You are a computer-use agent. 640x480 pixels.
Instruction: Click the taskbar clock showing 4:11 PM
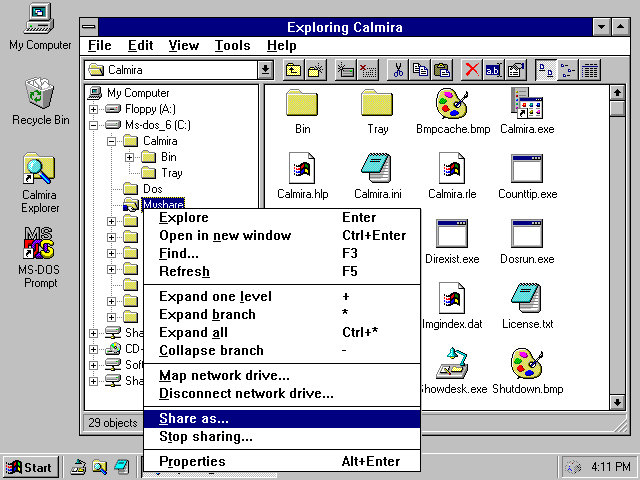611,467
